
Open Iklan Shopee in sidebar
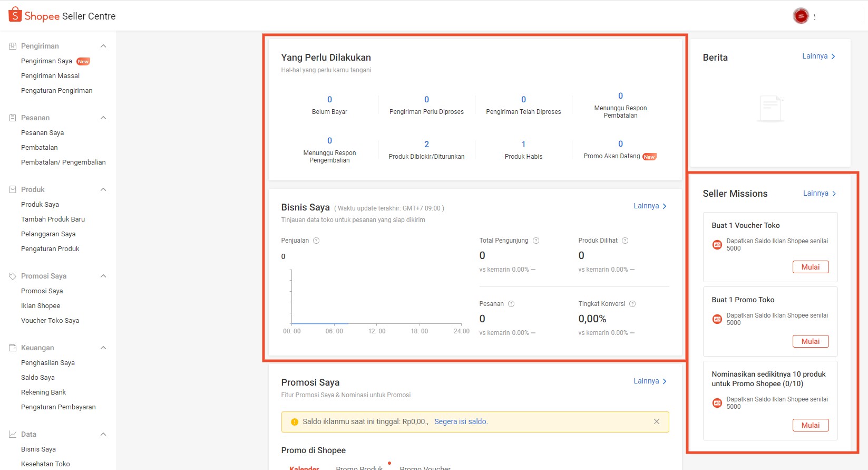(x=41, y=306)
